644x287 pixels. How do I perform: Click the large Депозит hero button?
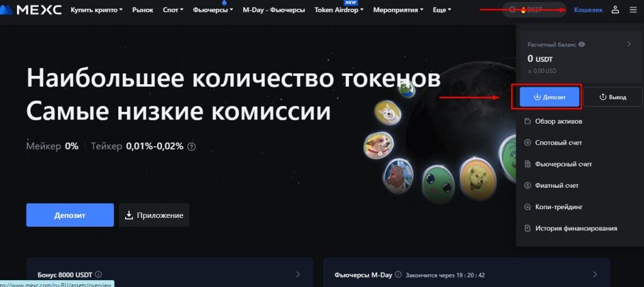tap(70, 215)
